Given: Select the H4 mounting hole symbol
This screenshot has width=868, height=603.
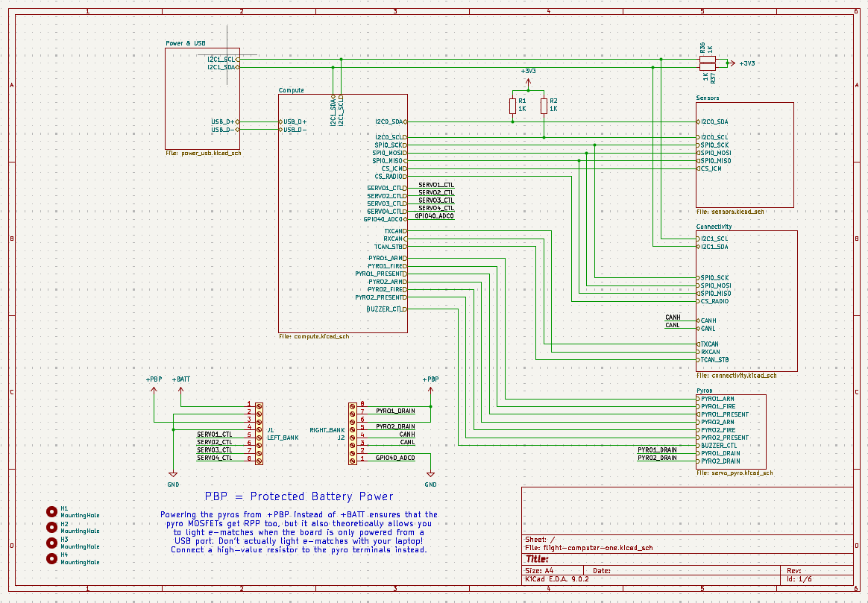Looking at the screenshot, I should pos(51,558).
